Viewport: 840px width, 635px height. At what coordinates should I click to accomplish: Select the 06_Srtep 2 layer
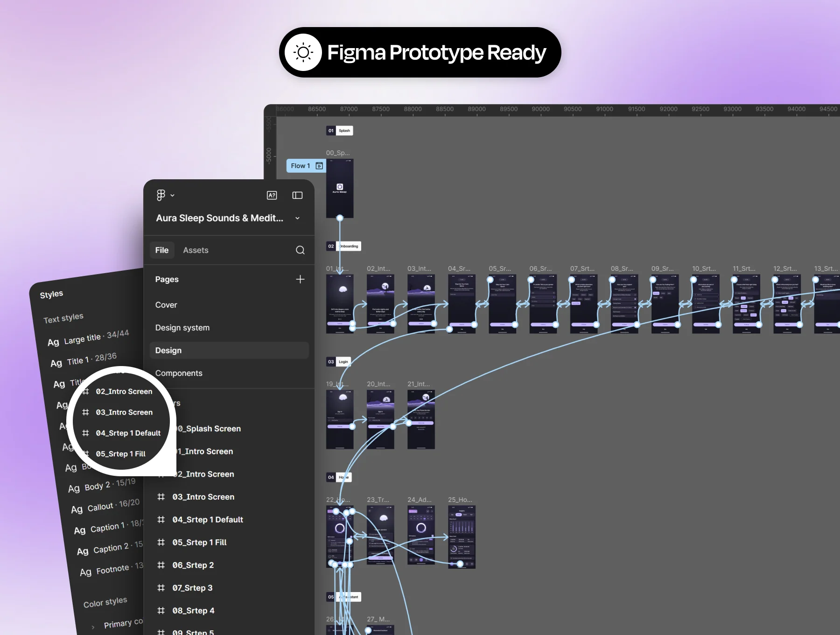tap(193, 565)
